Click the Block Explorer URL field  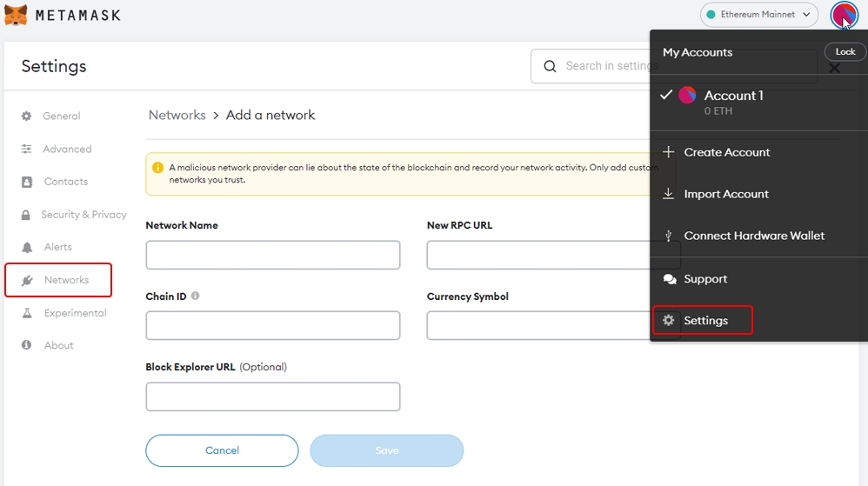pos(272,396)
